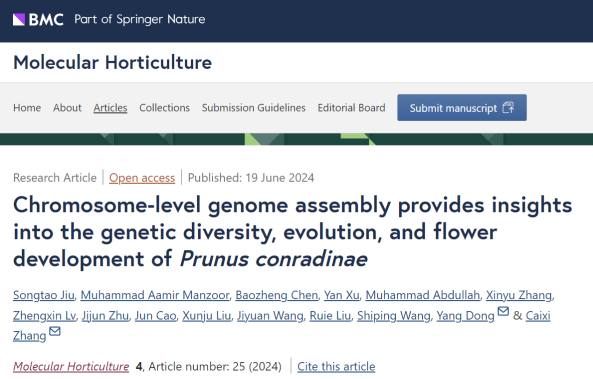The height and width of the screenshot is (379, 593).
Task: Click author Xinyu Zhang link
Action: tap(519, 295)
